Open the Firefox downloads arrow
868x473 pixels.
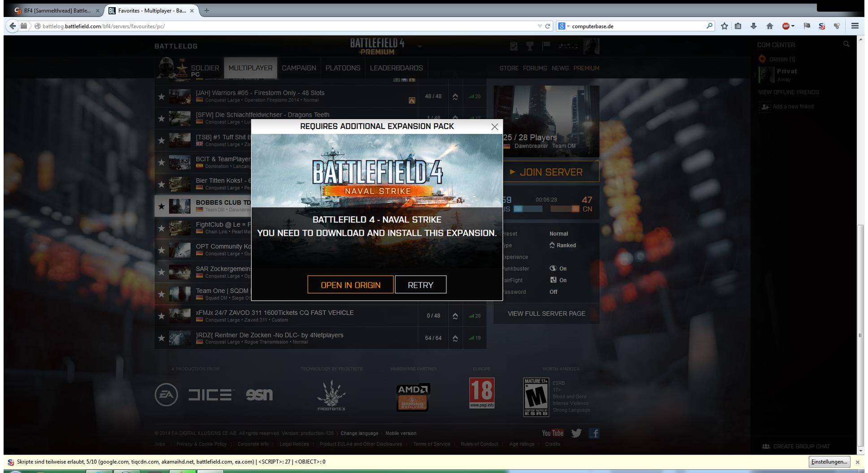point(754,26)
